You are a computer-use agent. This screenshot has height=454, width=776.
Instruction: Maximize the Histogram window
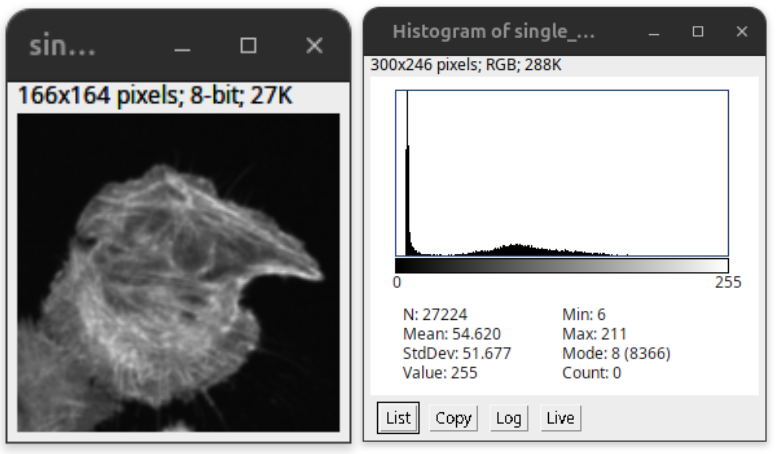point(698,32)
